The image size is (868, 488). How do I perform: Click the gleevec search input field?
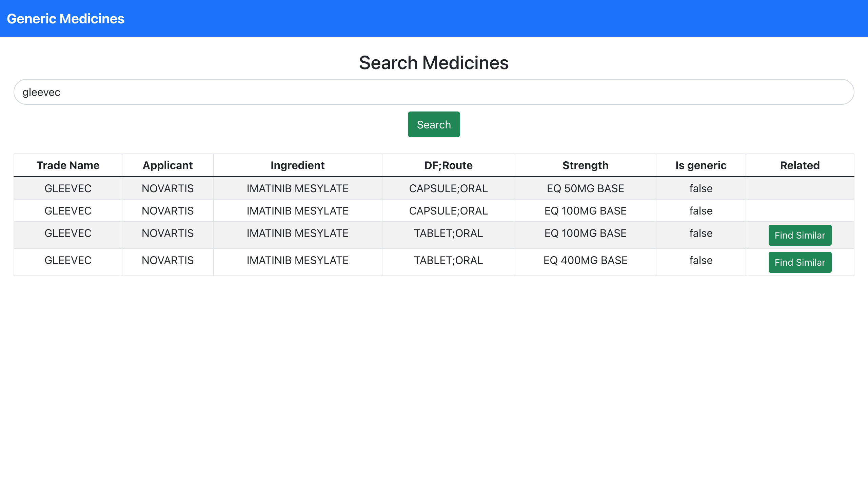click(x=433, y=92)
